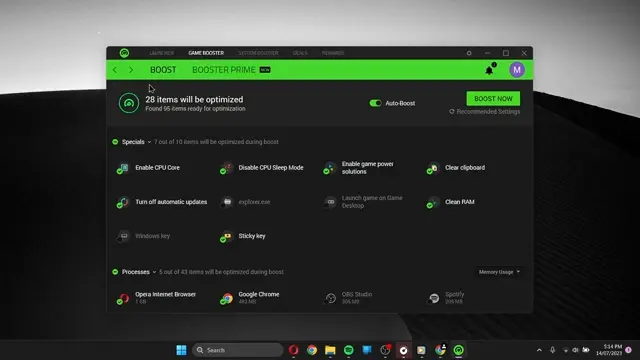Collapse the Specials section
Screen dimensions: 640x360
[149, 142]
